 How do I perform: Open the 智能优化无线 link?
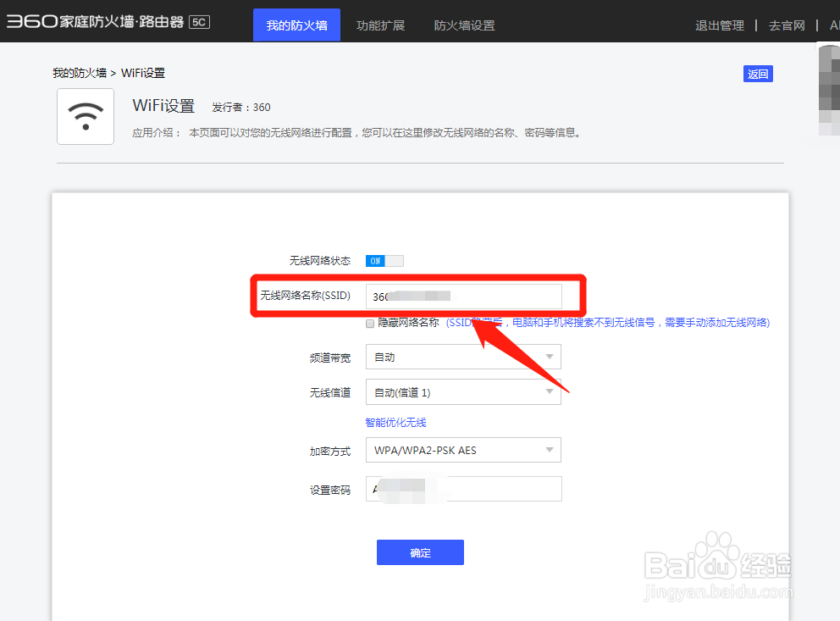coord(395,422)
